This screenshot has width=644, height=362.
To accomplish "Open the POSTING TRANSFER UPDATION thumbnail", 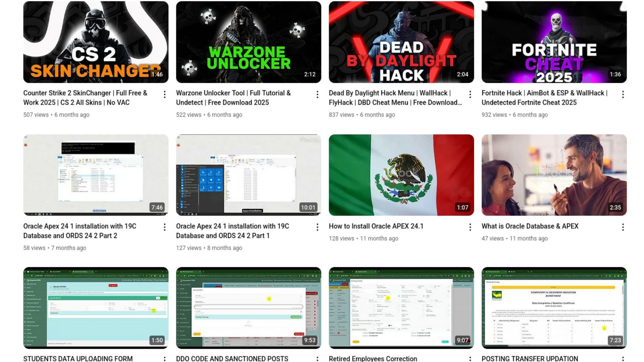I will coord(554,307).
